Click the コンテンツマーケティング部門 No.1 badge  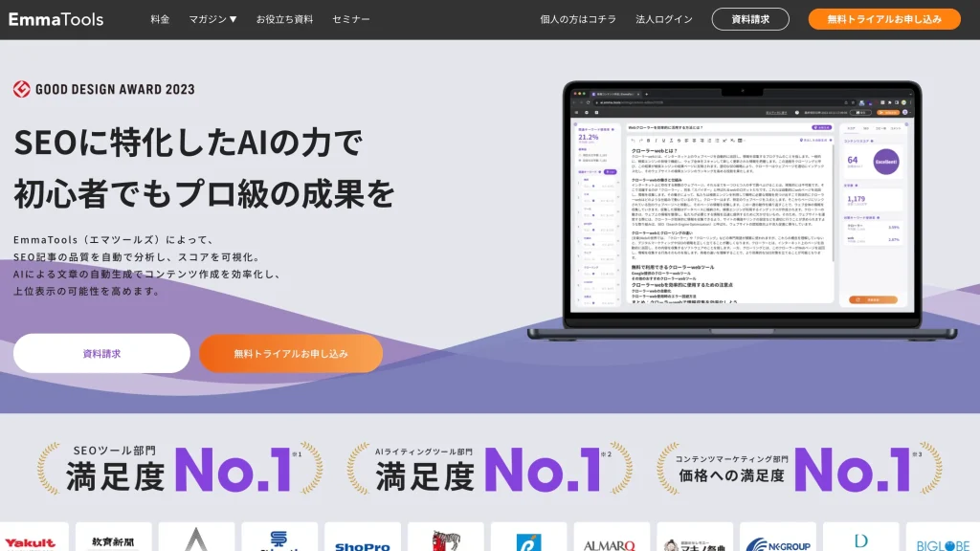pyautogui.click(x=799, y=469)
